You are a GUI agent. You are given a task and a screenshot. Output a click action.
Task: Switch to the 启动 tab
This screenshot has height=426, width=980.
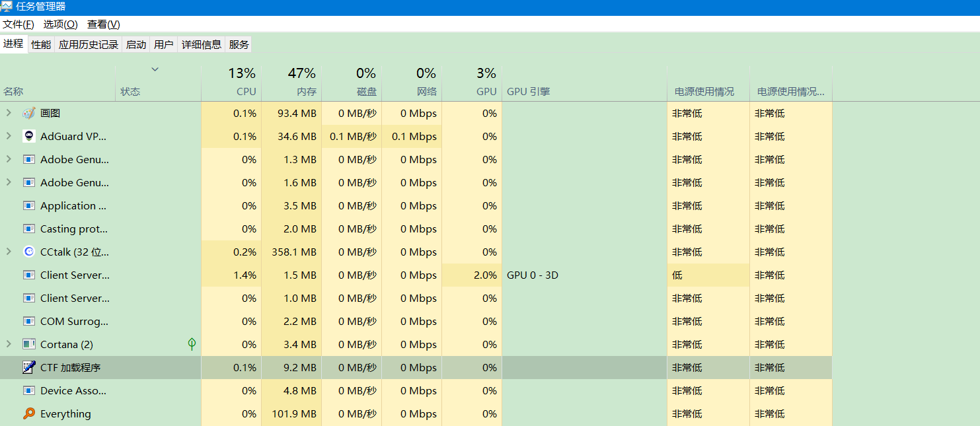pos(136,44)
